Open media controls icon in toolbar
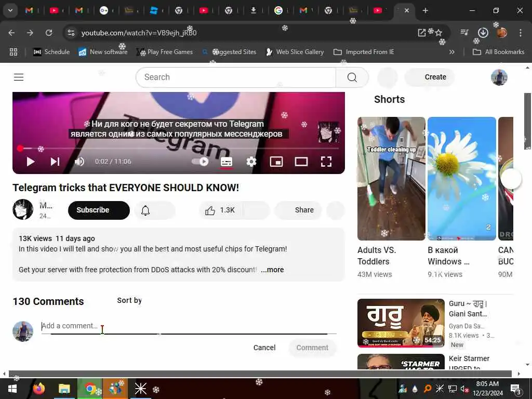Screen dimensions: 532x399 click(464, 33)
